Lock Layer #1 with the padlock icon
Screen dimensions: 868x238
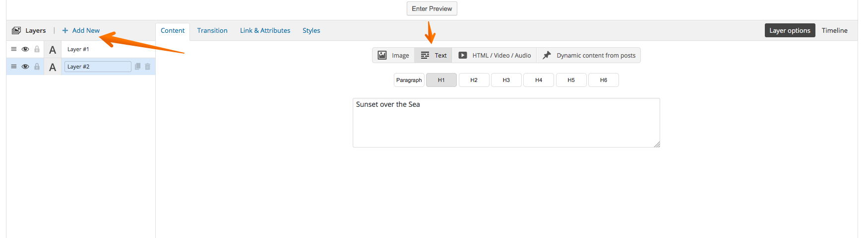pyautogui.click(x=37, y=49)
